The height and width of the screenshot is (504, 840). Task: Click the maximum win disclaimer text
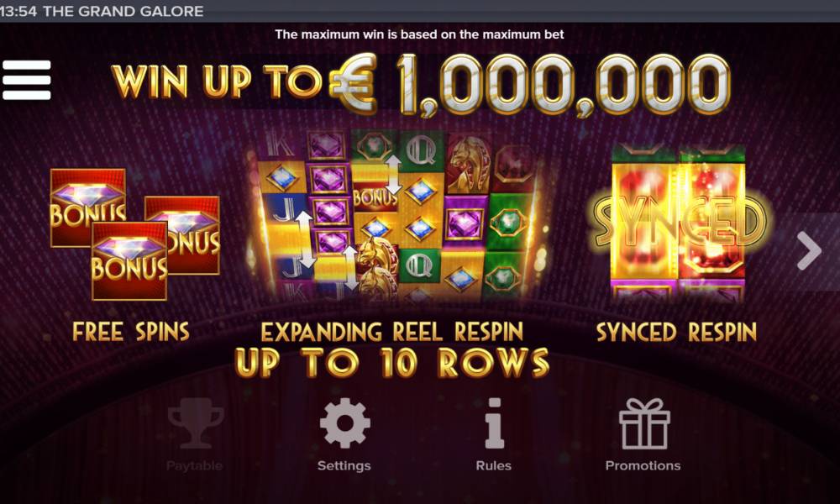click(x=419, y=34)
